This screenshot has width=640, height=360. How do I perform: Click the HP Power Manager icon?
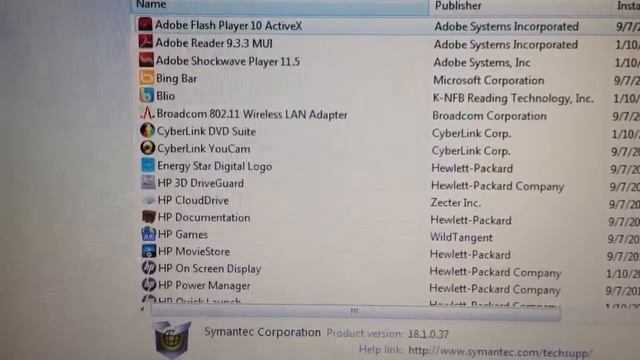tap(149, 284)
